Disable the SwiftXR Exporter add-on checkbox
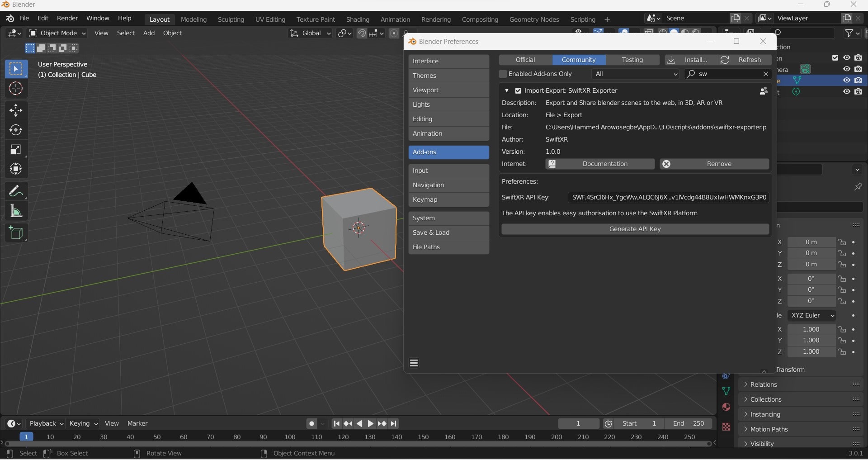 click(518, 90)
